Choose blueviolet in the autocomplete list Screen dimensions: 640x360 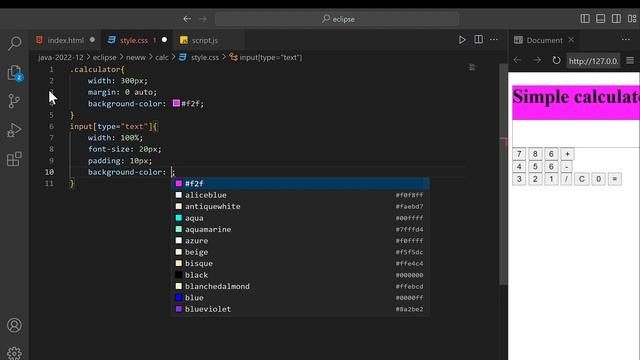[300, 309]
